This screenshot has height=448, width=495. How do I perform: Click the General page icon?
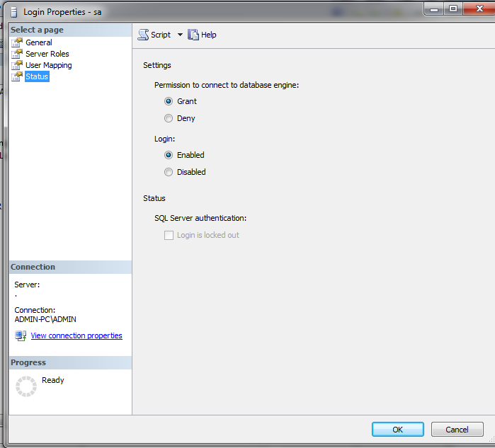point(17,42)
